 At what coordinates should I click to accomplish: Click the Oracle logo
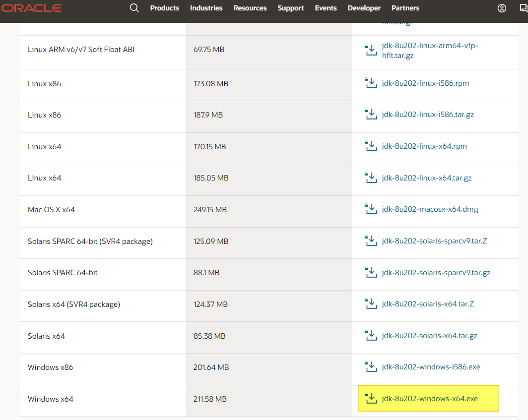pyautogui.click(x=31, y=8)
